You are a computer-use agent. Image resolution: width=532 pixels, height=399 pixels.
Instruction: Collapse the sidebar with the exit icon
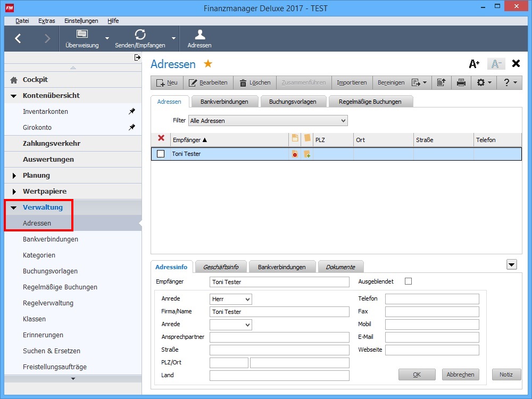[x=137, y=57]
